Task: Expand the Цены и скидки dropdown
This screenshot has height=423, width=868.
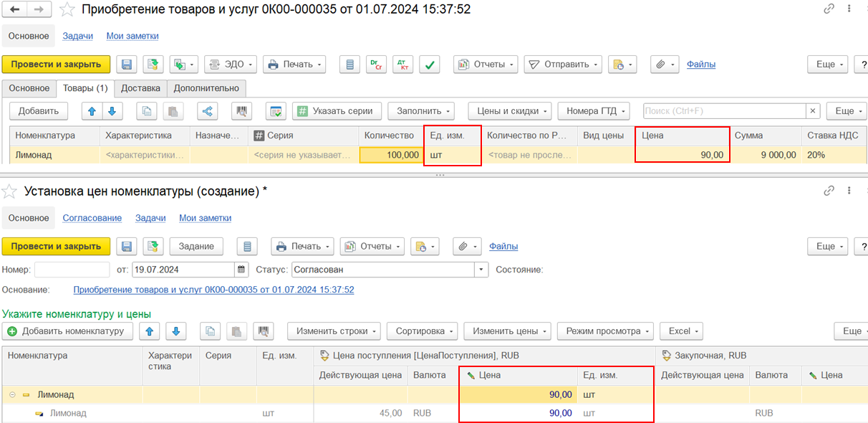Action: pos(509,111)
